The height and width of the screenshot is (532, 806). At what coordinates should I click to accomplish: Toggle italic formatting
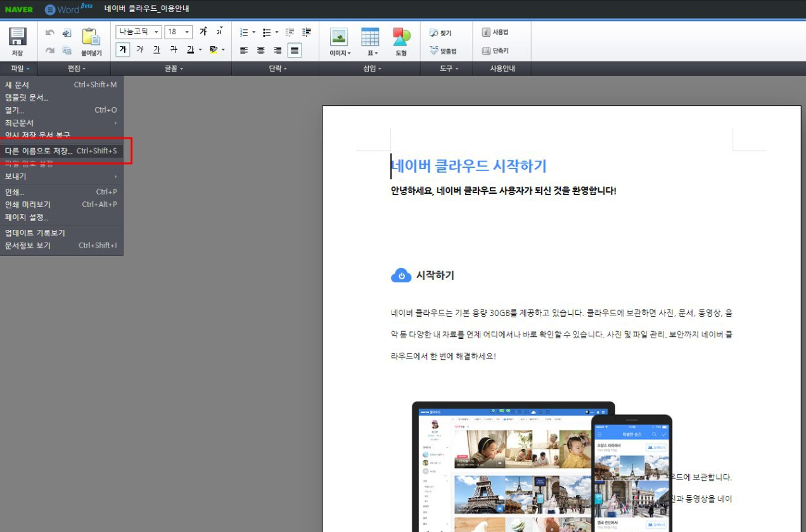click(140, 49)
